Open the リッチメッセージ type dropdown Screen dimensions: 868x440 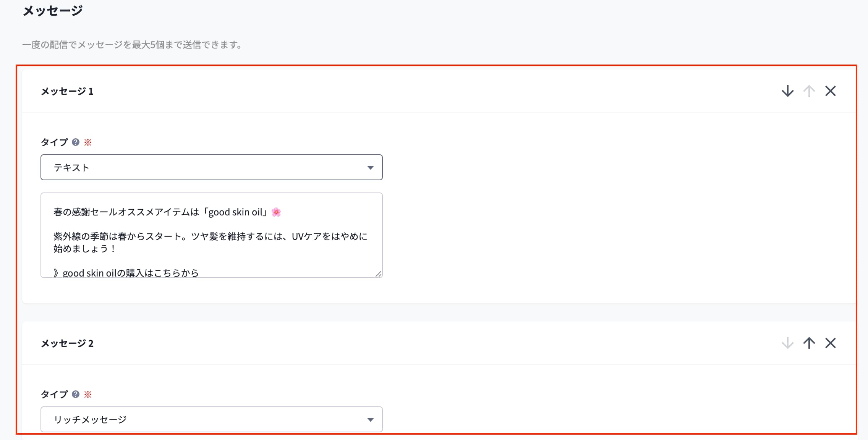[x=211, y=419]
